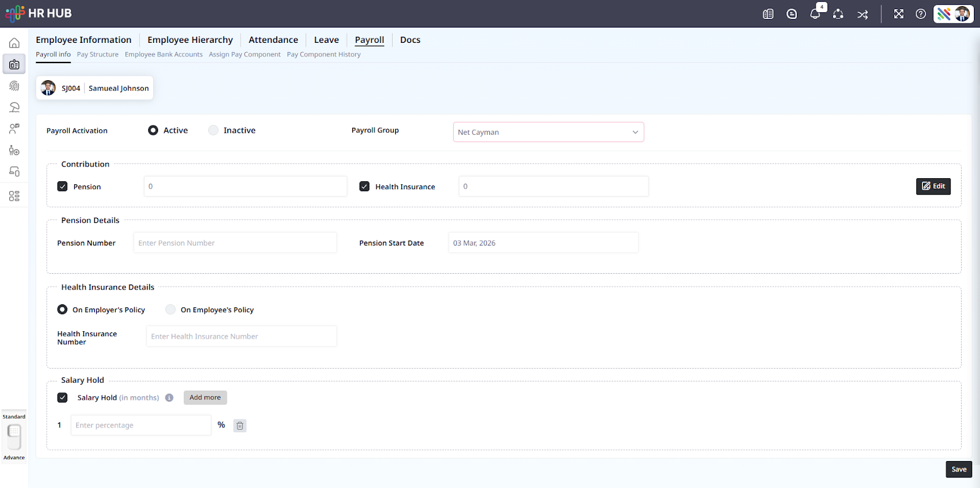Open the chat message icon in header
Image resolution: width=980 pixels, height=488 pixels.
click(x=791, y=14)
